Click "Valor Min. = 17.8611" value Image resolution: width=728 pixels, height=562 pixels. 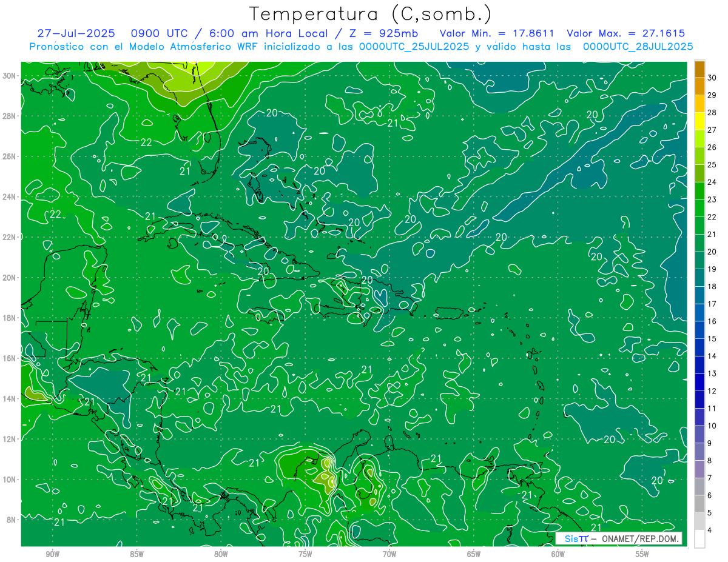click(x=498, y=33)
